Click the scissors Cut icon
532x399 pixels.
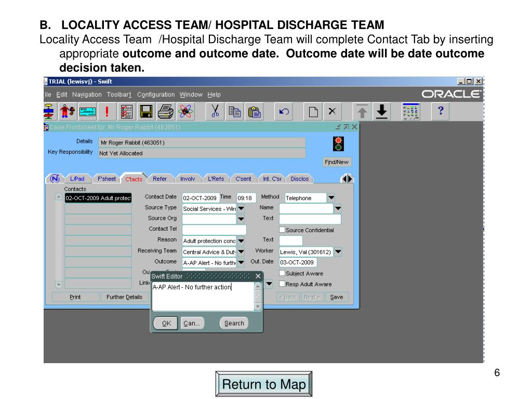pos(215,111)
